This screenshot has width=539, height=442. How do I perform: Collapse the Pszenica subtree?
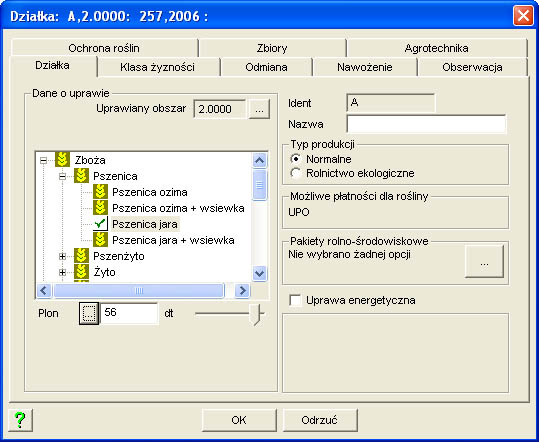pos(62,176)
